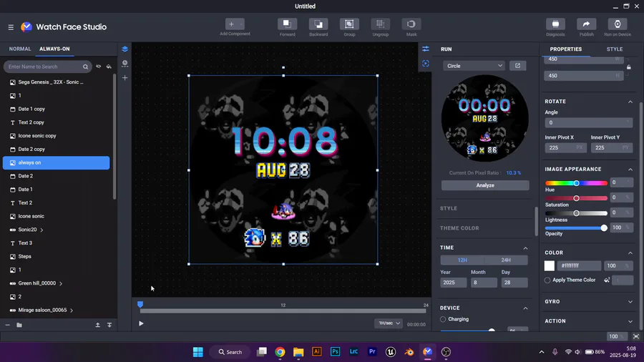
Task: Open the hamburger main menu
Action: (x=11, y=27)
